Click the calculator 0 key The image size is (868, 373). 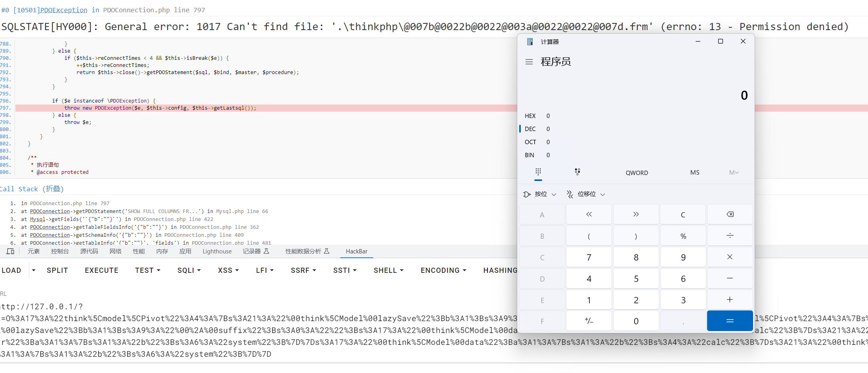636,321
